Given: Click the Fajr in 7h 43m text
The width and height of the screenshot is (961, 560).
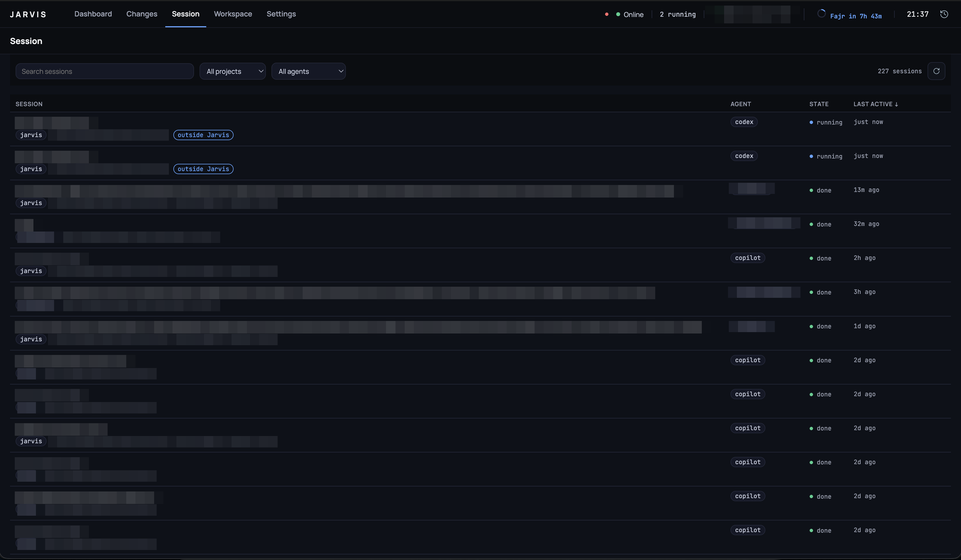Looking at the screenshot, I should point(856,16).
